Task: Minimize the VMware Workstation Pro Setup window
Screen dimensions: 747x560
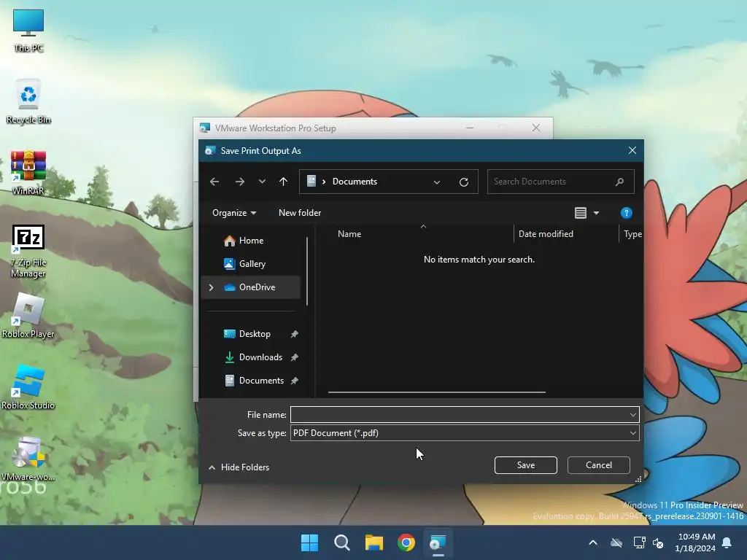Action: click(x=470, y=128)
